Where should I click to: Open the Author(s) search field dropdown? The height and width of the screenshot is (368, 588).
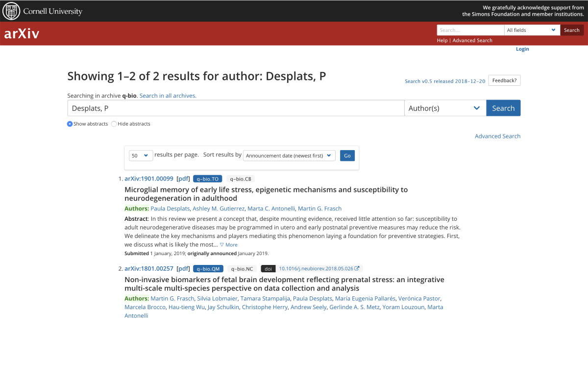point(444,107)
